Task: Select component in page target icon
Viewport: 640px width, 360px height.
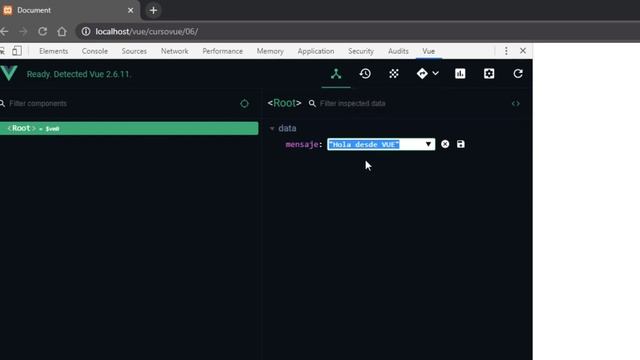Action: tap(244, 104)
